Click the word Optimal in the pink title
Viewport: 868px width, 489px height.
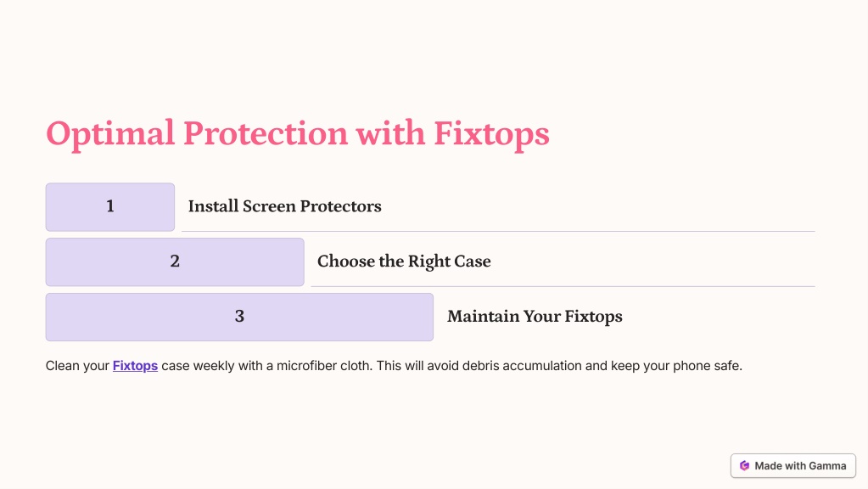(110, 134)
